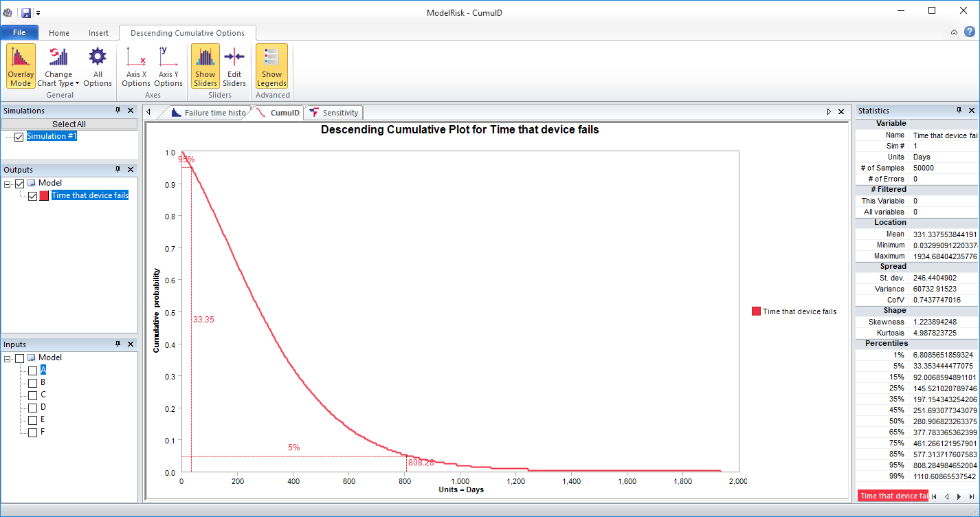Open Edit Sliders
980x517 pixels.
click(234, 65)
